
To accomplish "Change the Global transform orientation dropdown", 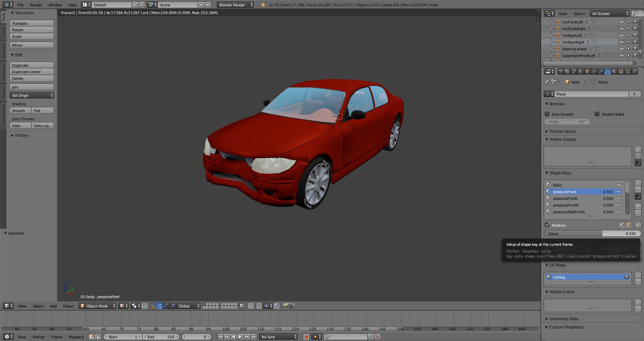I will coord(188,306).
